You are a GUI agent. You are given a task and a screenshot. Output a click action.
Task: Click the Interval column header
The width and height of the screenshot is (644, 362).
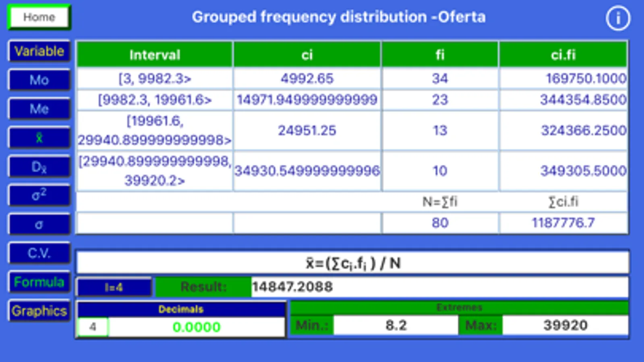(155, 54)
